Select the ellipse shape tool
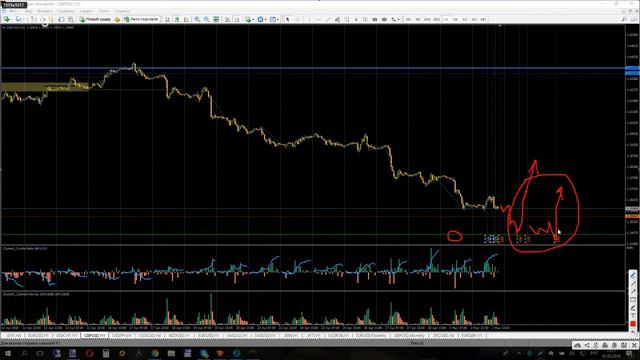Image resolution: width=640 pixels, height=360 pixels. 384,19
